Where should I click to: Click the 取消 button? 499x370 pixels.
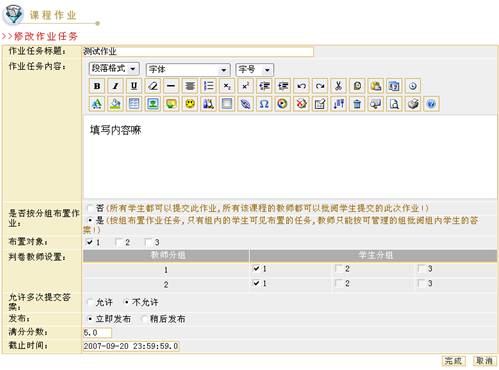(484, 361)
